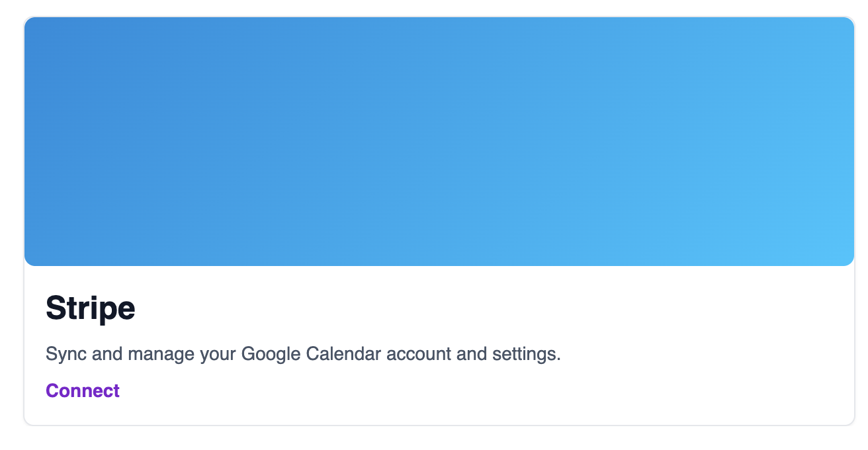Viewport: 868px width, 450px height.
Task: Connect the Stripe integration
Action: coord(83,390)
